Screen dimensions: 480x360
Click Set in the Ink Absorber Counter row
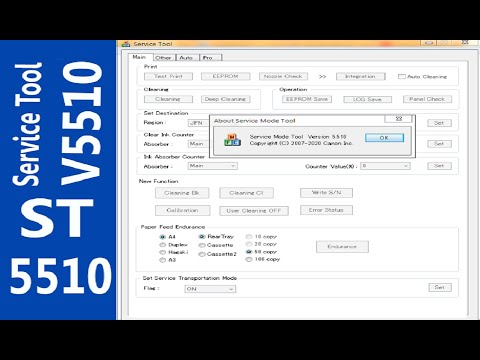440,166
